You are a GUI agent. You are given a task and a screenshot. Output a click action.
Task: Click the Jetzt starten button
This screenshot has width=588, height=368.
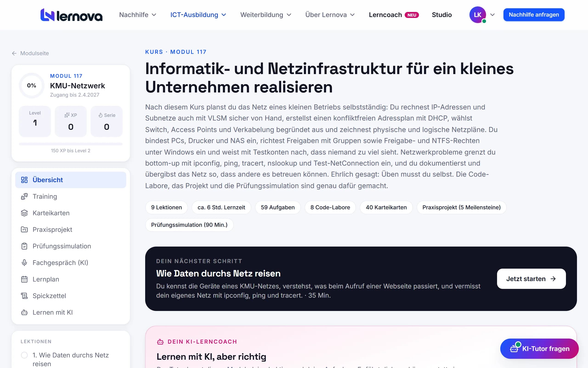point(531,279)
